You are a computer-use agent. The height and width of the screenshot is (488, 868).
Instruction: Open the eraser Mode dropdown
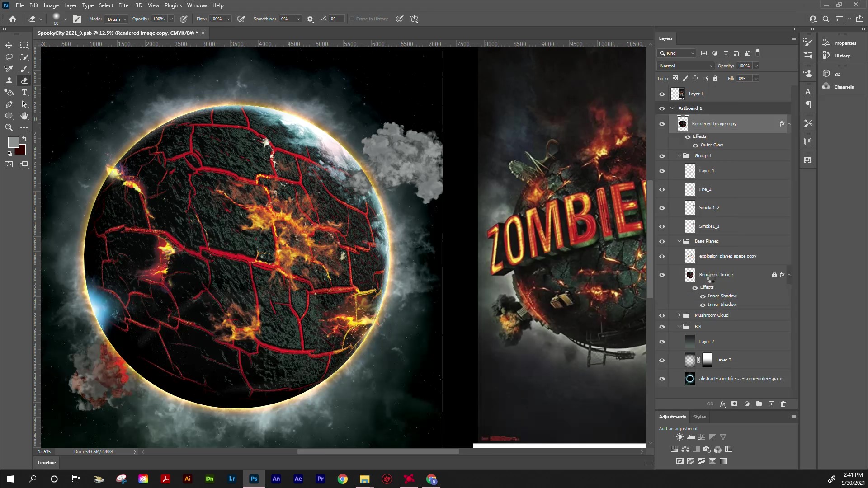click(116, 19)
